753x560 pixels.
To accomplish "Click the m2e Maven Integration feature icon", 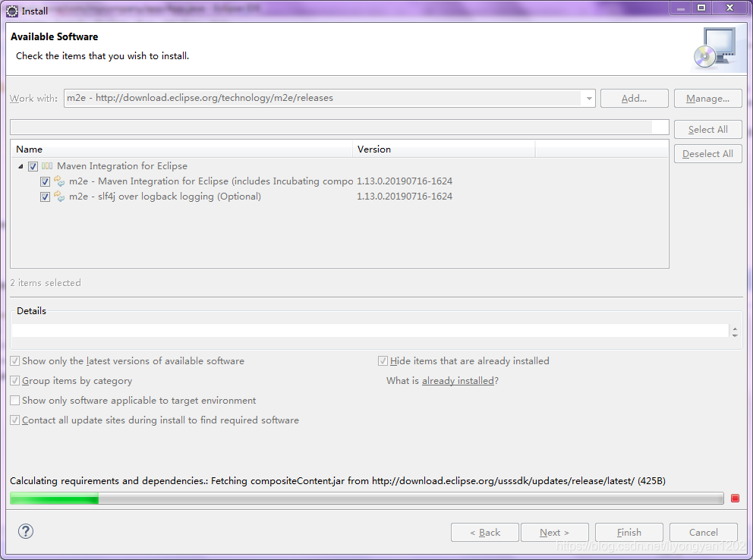I will point(59,181).
